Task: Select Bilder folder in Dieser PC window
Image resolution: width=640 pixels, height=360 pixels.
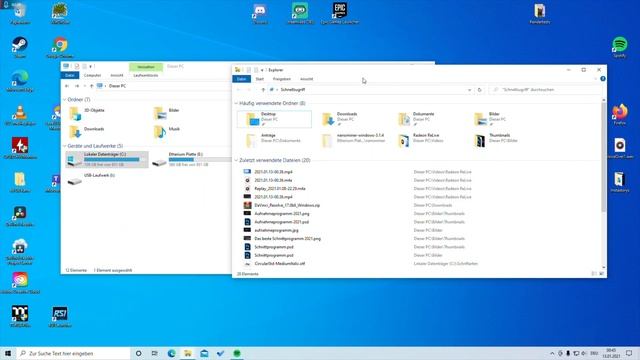Action: click(167, 113)
